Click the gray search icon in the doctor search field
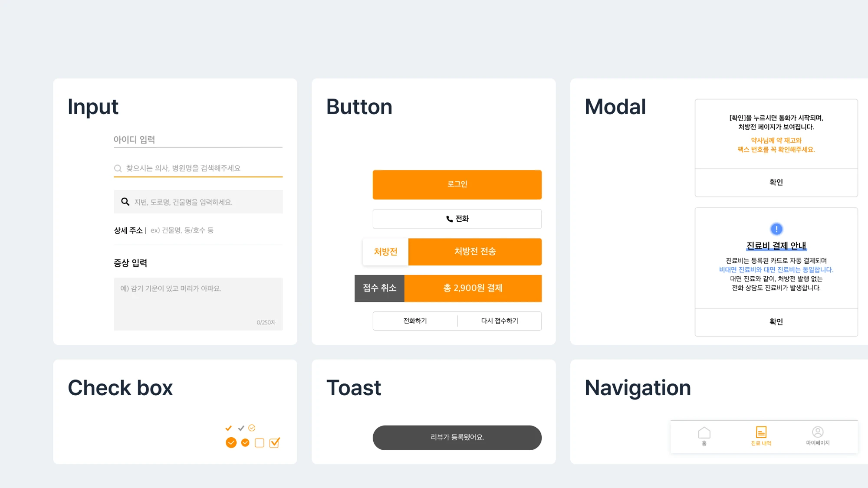The width and height of the screenshot is (868, 488). 118,168
